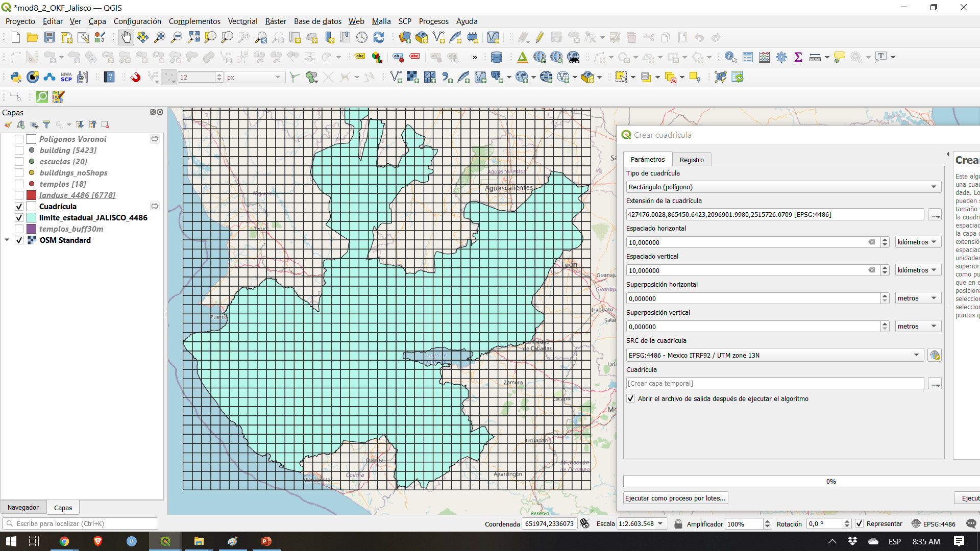This screenshot has width=980, height=551.
Task: Click the Zoom In magnifier tool
Action: 160,37
